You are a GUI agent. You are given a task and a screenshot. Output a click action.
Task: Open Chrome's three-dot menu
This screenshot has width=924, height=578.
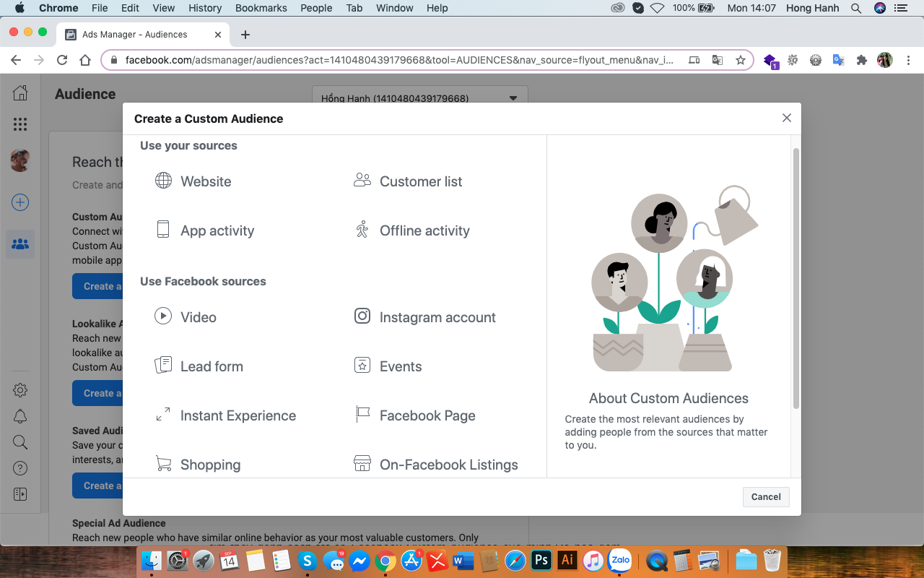pyautogui.click(x=908, y=60)
